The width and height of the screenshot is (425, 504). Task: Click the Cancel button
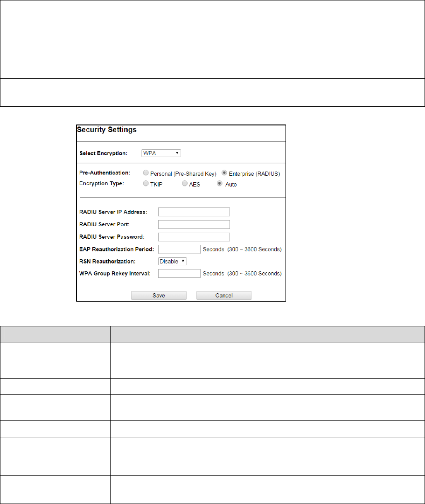[x=224, y=296]
